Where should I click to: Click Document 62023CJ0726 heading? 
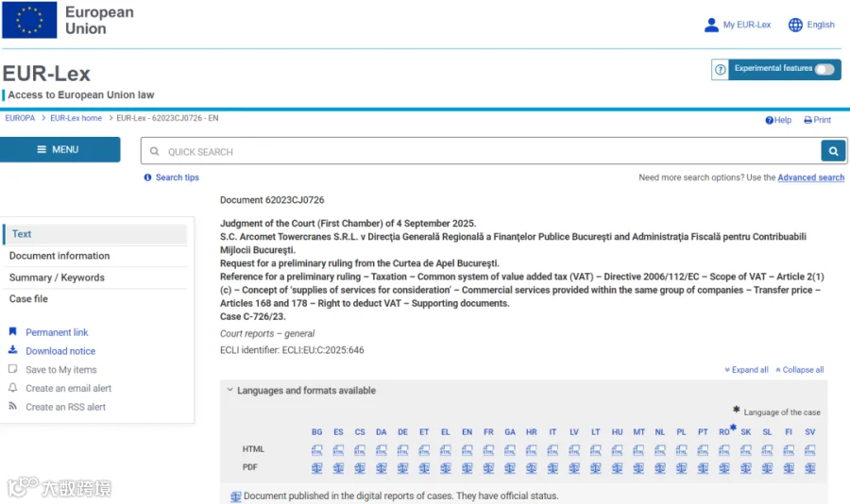[272, 200]
